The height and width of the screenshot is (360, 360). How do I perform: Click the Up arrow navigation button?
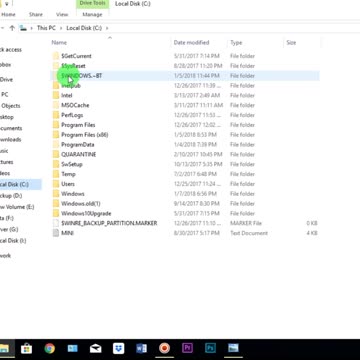(12, 28)
